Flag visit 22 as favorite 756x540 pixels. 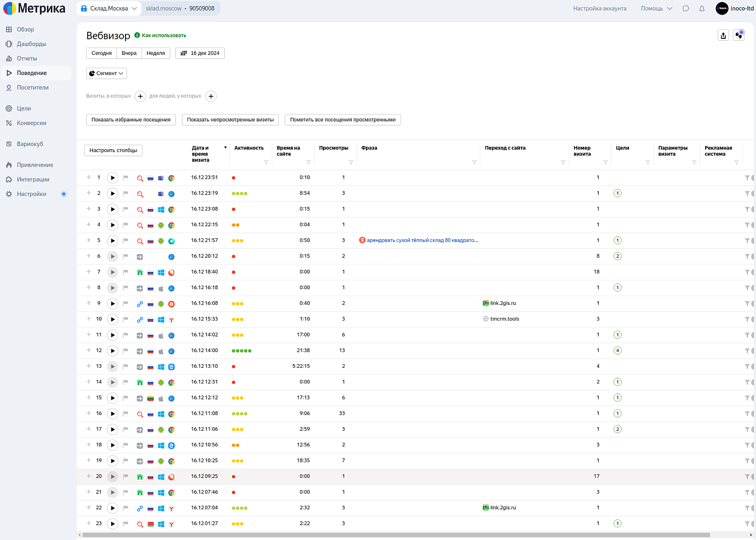pyautogui.click(x=125, y=508)
